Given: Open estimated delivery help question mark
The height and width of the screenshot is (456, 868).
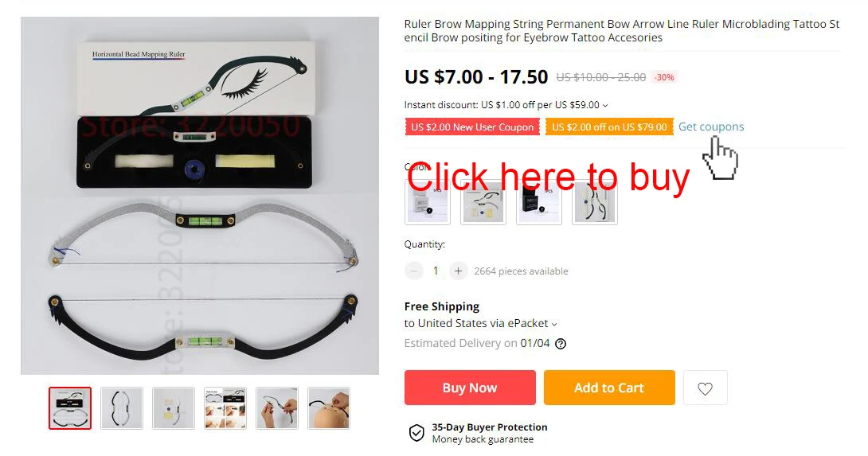Looking at the screenshot, I should [560, 344].
